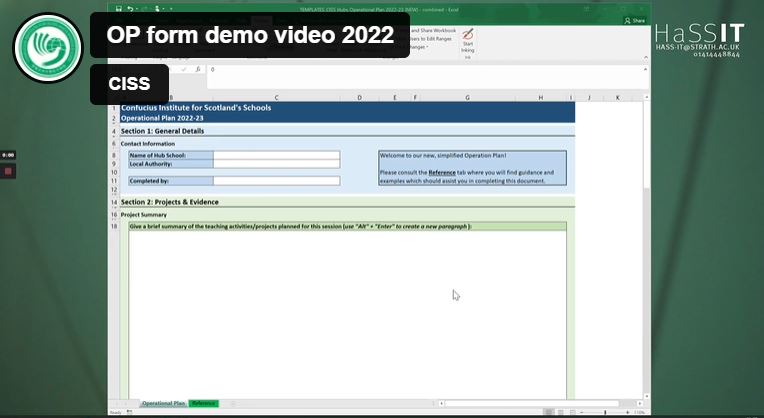The width and height of the screenshot is (764, 418).
Task: Click the Share button in Excel
Action: tap(636, 20)
